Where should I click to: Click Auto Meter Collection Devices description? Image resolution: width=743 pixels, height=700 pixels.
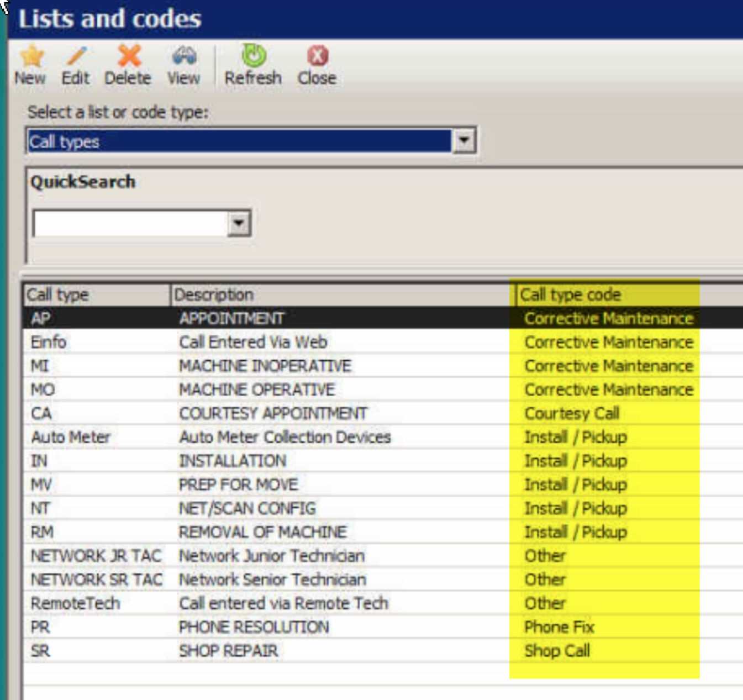[x=285, y=438]
